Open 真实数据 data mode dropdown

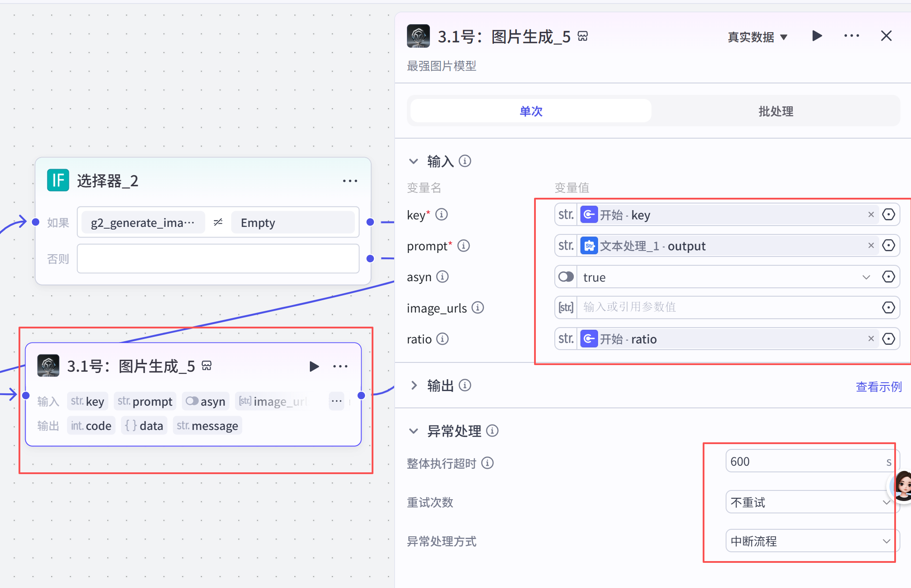click(757, 37)
